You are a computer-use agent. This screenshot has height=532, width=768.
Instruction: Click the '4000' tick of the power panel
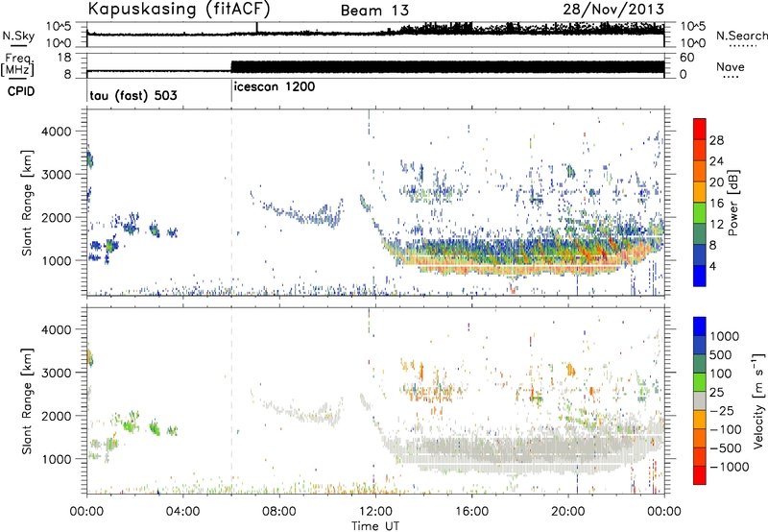57,132
